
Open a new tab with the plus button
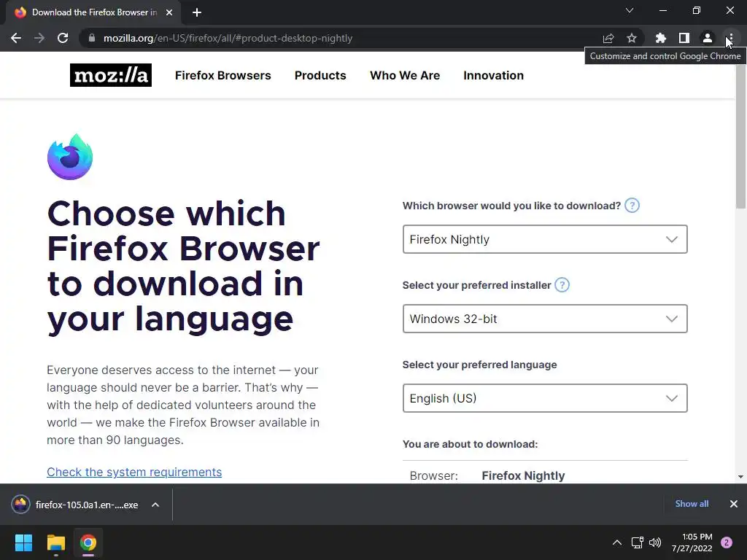(x=197, y=12)
